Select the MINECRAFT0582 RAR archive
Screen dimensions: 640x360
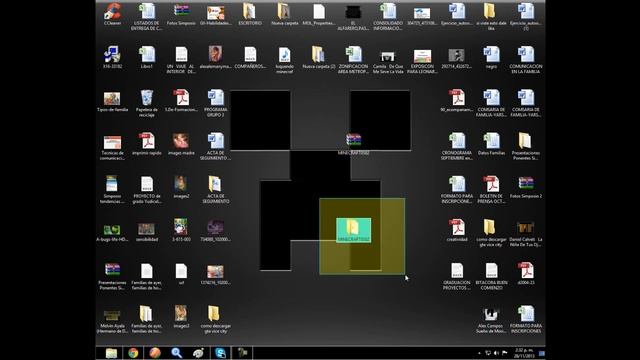coord(353,144)
